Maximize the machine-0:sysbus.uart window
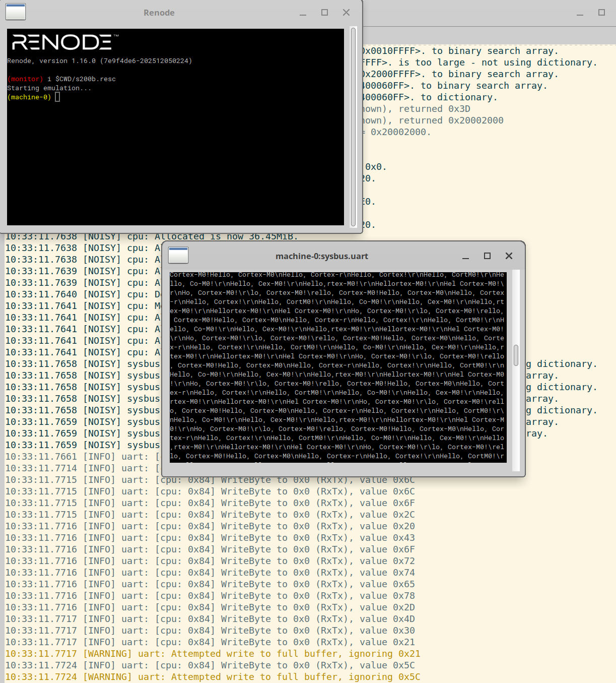 click(487, 256)
